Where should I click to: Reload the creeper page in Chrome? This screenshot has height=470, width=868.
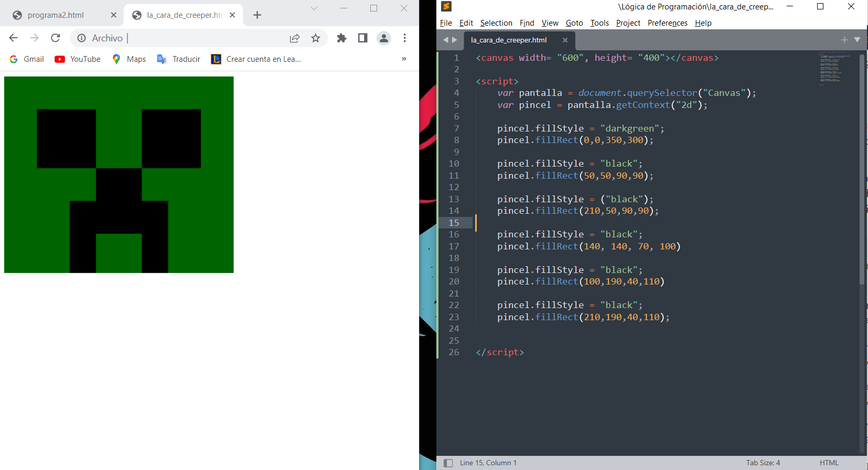point(56,38)
